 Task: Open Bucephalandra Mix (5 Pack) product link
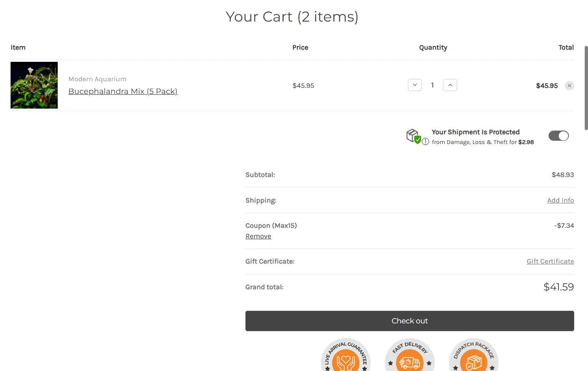pyautogui.click(x=123, y=91)
